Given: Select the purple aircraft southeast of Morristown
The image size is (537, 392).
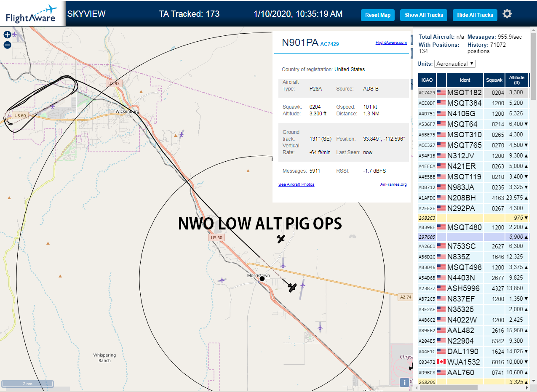Looking at the screenshot, I should (320, 327).
